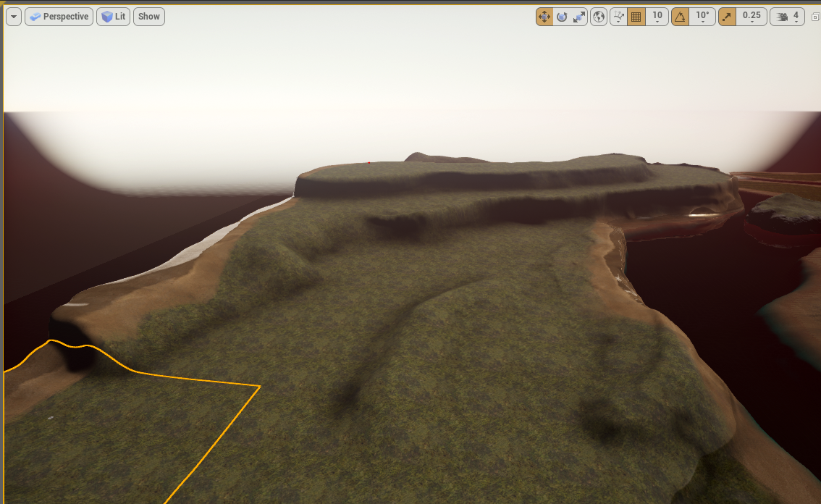The height and width of the screenshot is (504, 821).
Task: Open the surface snapping options
Action: tap(618, 17)
